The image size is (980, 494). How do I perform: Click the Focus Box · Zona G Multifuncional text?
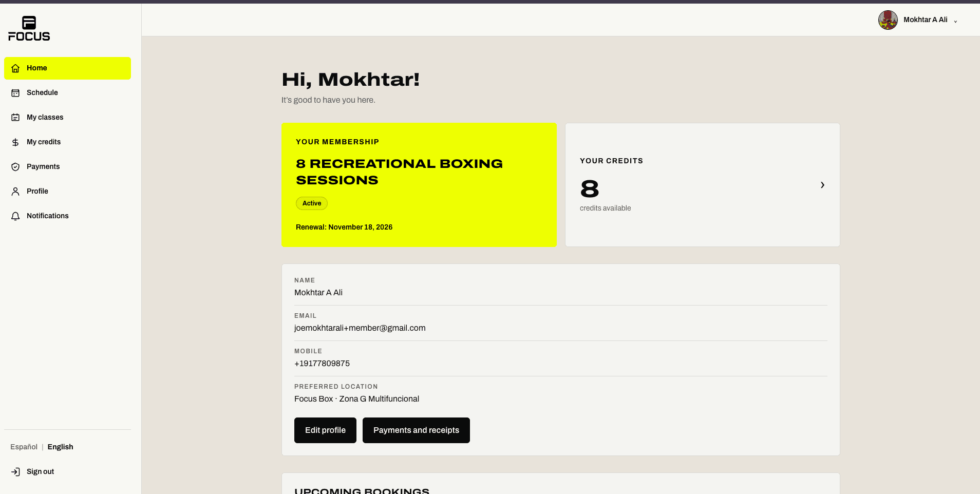pyautogui.click(x=356, y=399)
